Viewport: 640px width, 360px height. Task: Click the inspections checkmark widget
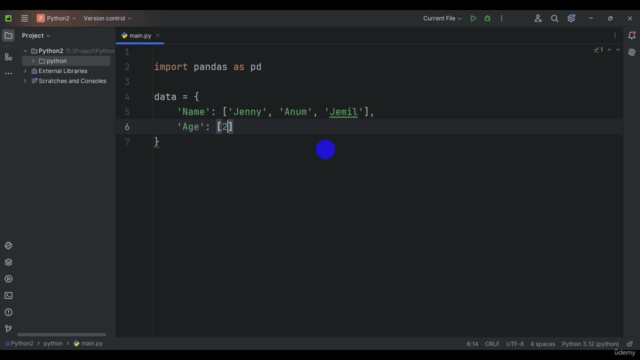tap(598, 50)
